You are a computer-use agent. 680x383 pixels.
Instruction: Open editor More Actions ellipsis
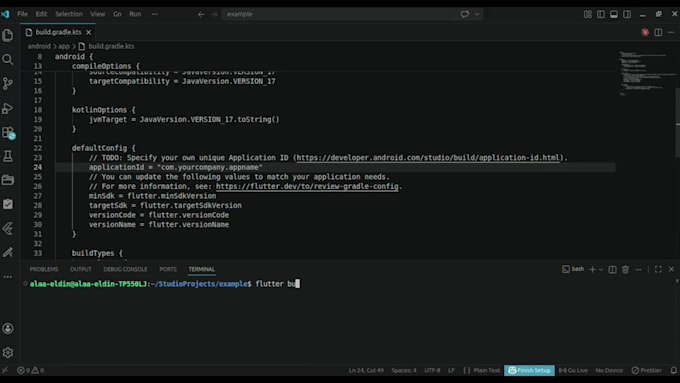[x=671, y=33]
